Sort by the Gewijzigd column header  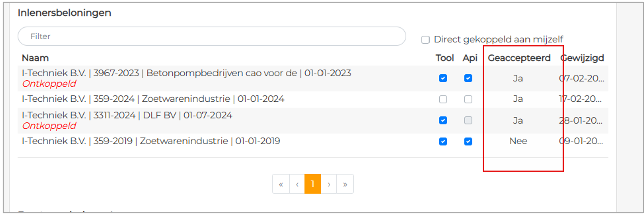582,58
